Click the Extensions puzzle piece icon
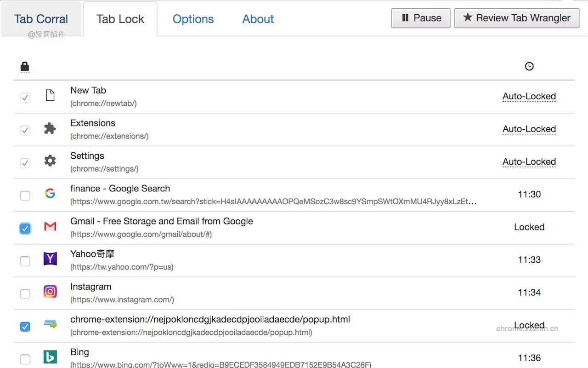The width and height of the screenshot is (588, 368). click(x=50, y=128)
